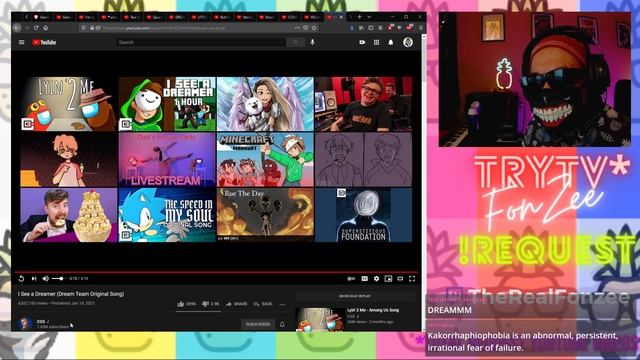This screenshot has width=640, height=360.
Task: Click the browser page vertical scrollbar
Action: (x=424, y=183)
